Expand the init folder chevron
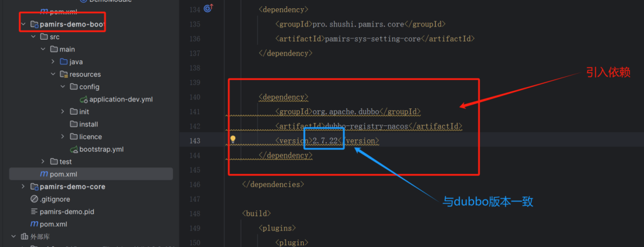This screenshot has height=247, width=644. (x=63, y=112)
